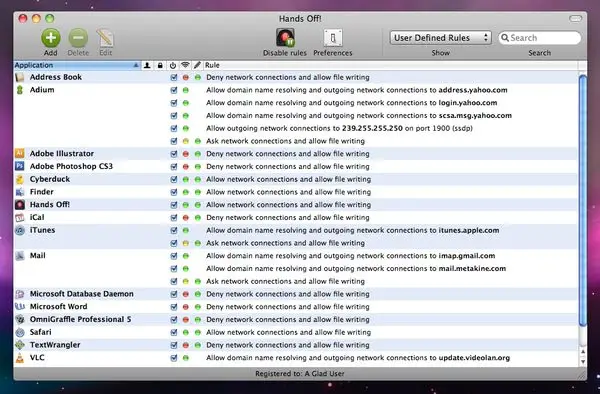Click red network dot in Address Book row
Viewport: 600px width, 394px height.
[x=186, y=77]
